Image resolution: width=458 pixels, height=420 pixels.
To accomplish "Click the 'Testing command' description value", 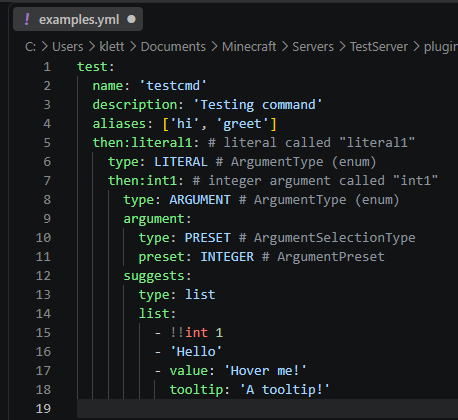I will [257, 105].
